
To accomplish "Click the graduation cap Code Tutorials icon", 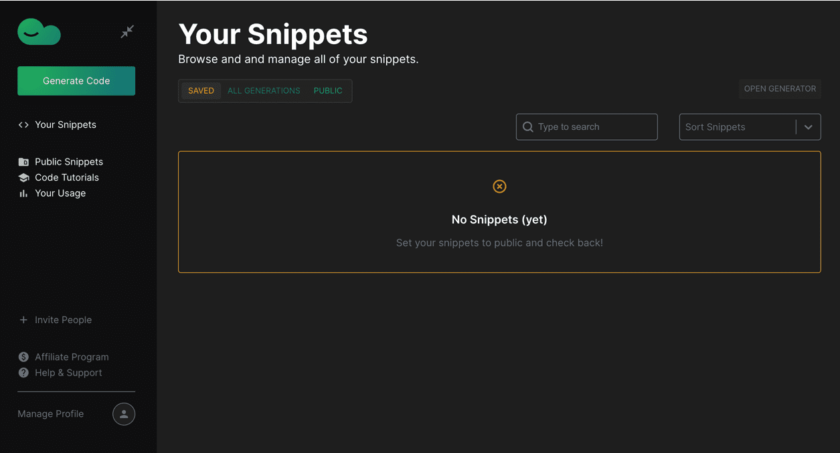I will point(23,178).
